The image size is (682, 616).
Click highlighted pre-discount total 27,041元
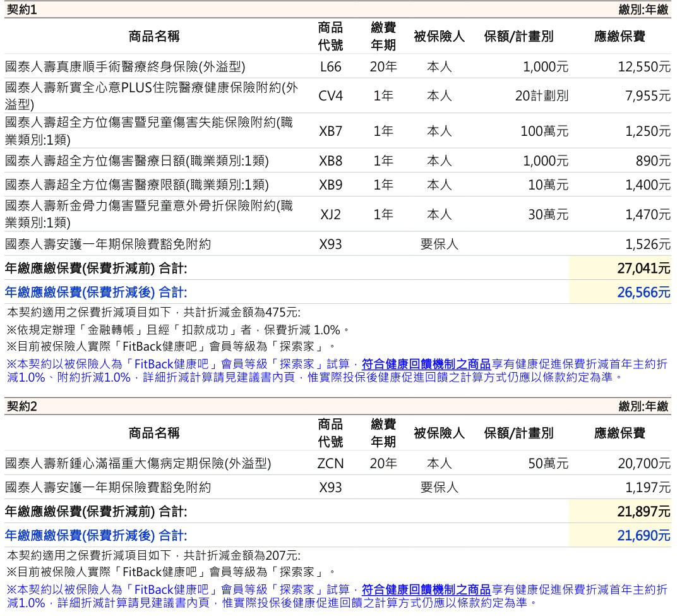click(643, 269)
